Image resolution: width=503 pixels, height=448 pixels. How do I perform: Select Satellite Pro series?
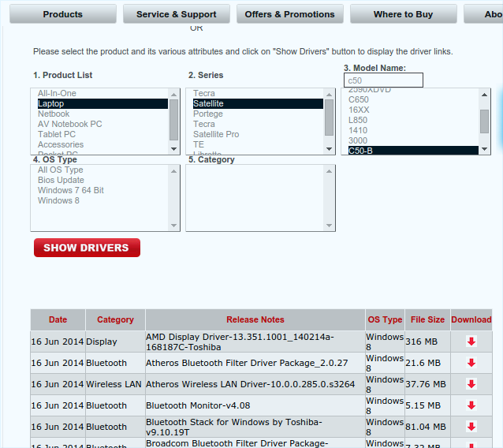pyautogui.click(x=258, y=134)
